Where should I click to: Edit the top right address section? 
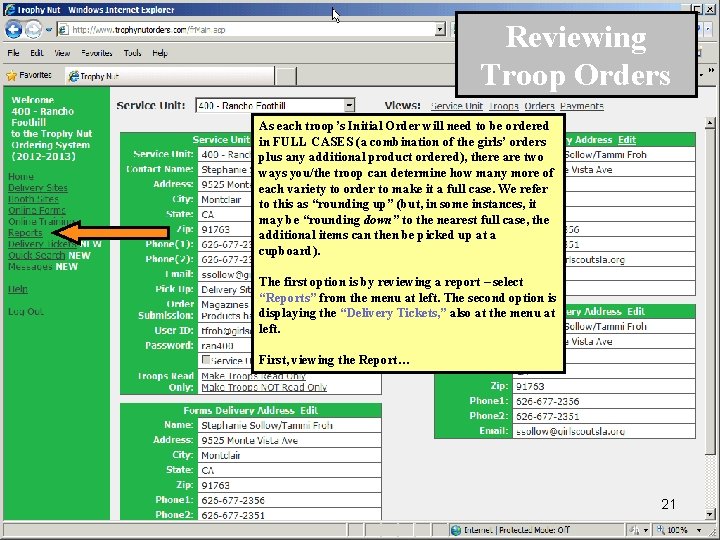[627, 140]
